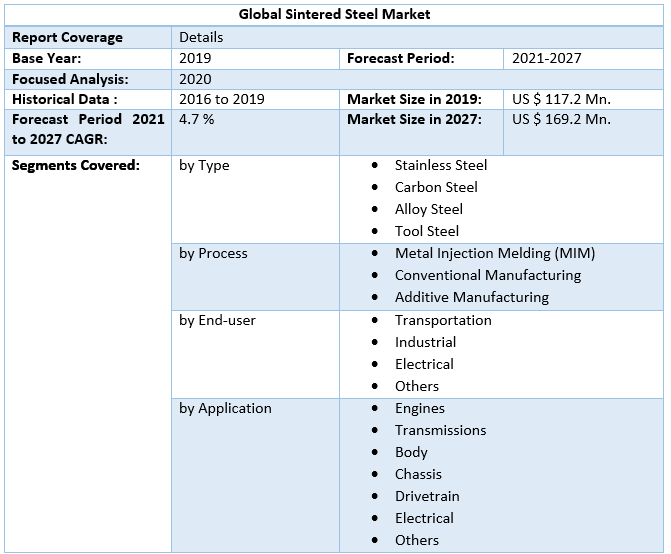This screenshot has width=671, height=554.
Task: Click the Base Year label
Action: click(x=47, y=58)
